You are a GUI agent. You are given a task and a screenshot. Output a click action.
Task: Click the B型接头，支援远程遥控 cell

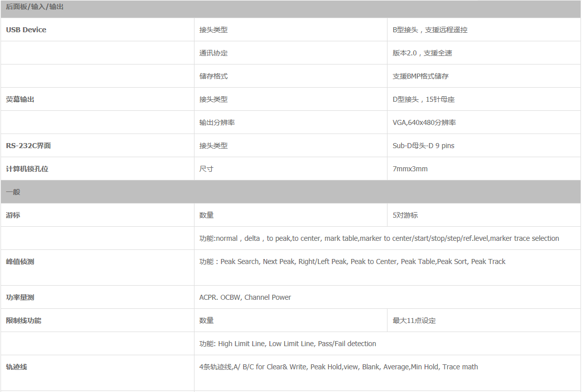(x=430, y=30)
